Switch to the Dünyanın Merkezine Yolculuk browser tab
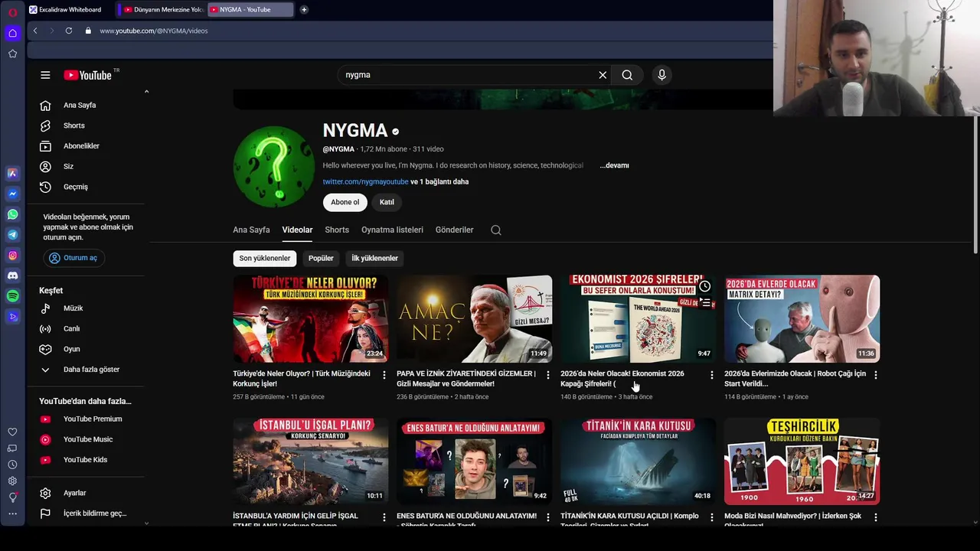This screenshot has width=980, height=551. [163, 10]
